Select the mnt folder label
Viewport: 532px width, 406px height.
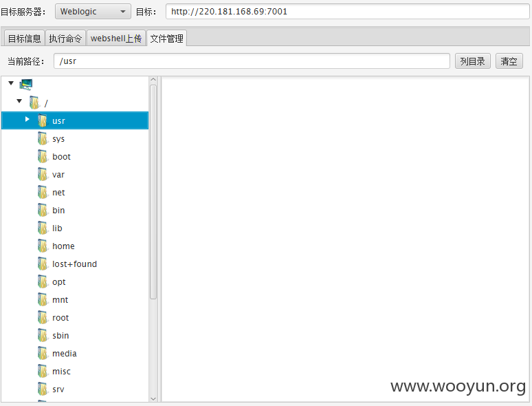point(60,299)
